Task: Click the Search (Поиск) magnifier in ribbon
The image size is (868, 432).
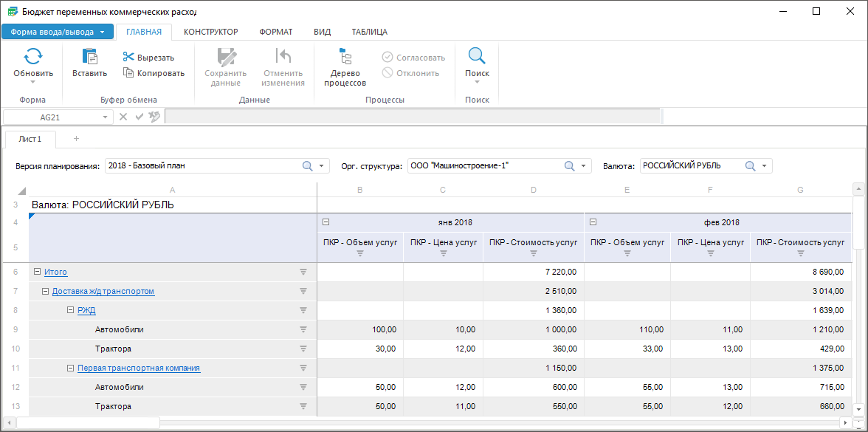Action: (x=477, y=58)
